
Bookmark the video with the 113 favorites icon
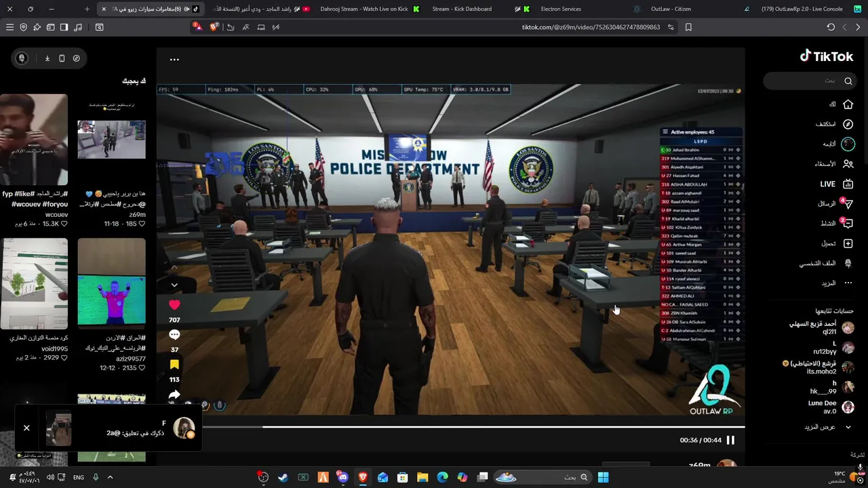click(174, 365)
